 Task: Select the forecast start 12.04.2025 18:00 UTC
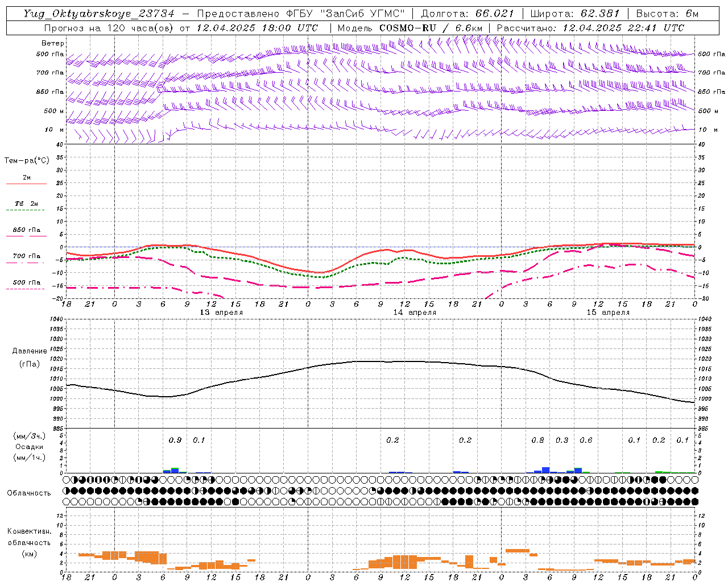tap(257, 28)
